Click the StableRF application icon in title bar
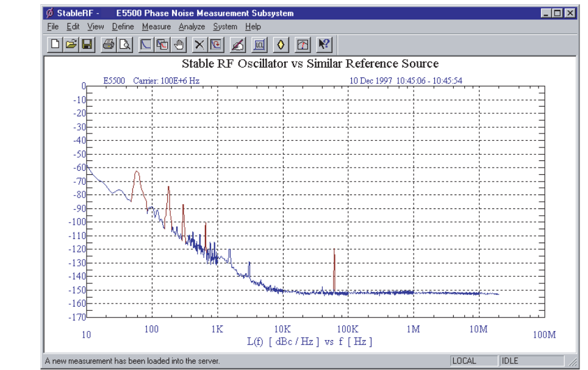Screen dimensions: 588x370 [50, 13]
